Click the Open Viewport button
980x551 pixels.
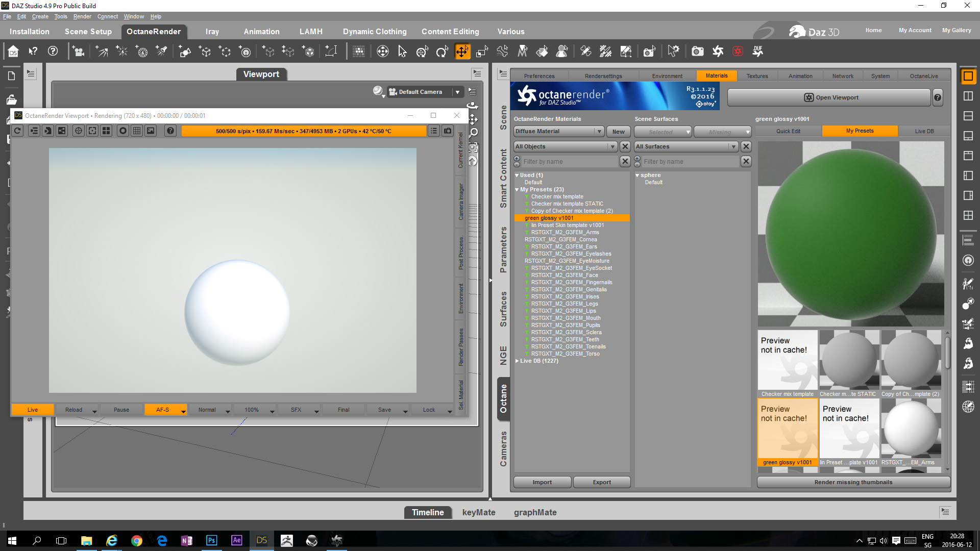point(829,97)
